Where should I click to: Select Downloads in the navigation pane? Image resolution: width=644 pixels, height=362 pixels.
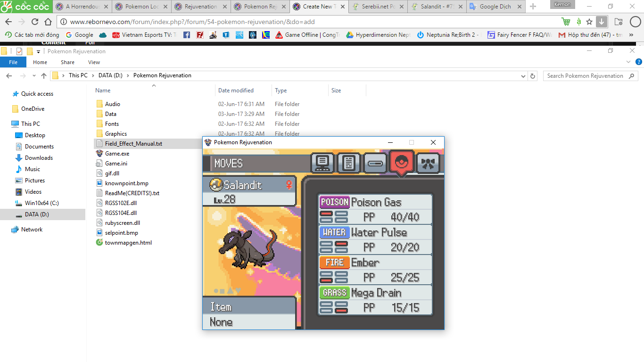pos(39,158)
